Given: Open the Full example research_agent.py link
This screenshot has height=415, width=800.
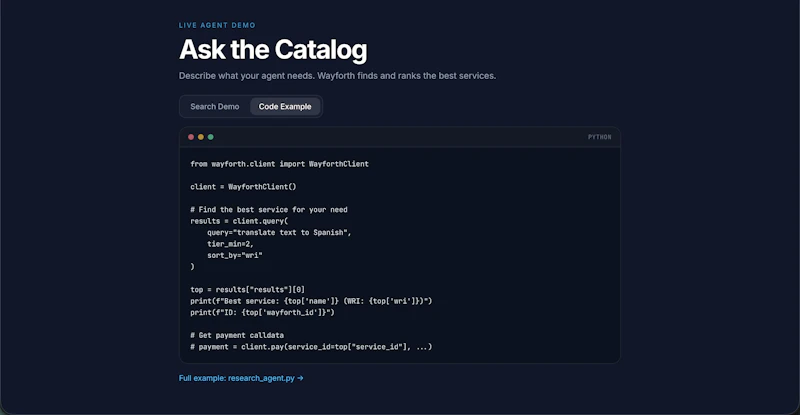Looking at the screenshot, I should coord(241,378).
